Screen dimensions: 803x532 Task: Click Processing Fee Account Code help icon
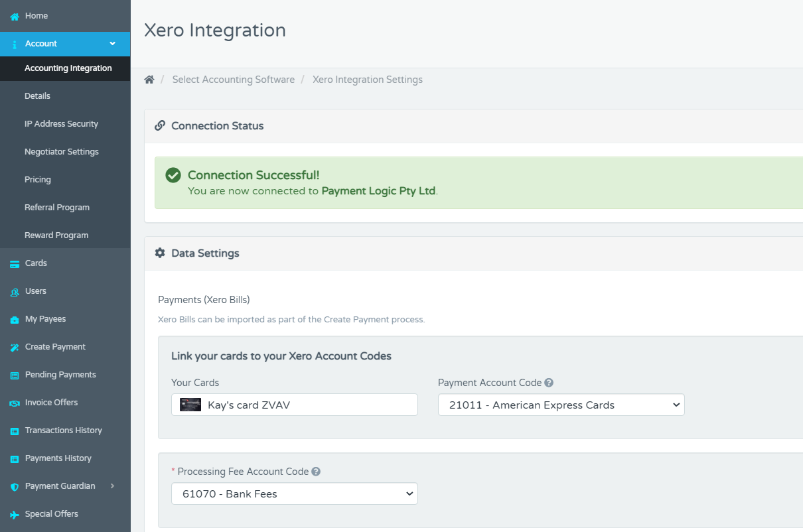coord(316,472)
